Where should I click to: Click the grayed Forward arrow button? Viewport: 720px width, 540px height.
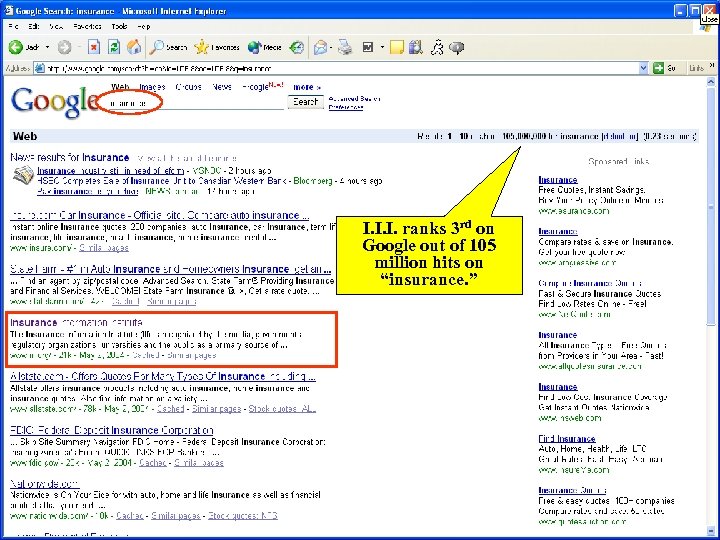64,47
